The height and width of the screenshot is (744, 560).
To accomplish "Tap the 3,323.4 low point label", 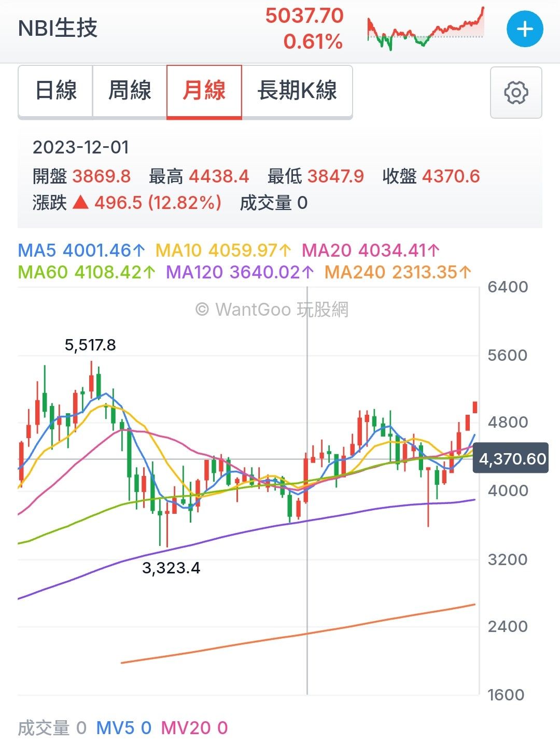I will 171,568.
